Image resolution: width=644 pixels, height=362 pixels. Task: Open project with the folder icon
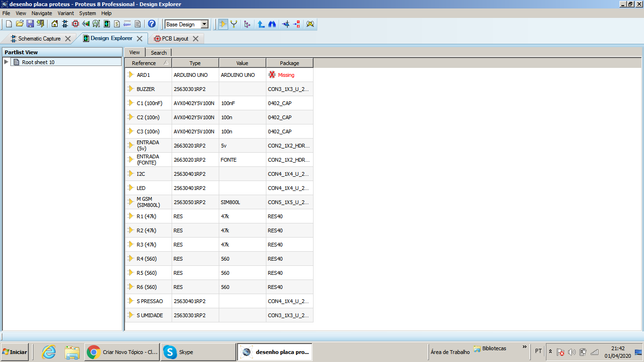[x=19, y=24]
